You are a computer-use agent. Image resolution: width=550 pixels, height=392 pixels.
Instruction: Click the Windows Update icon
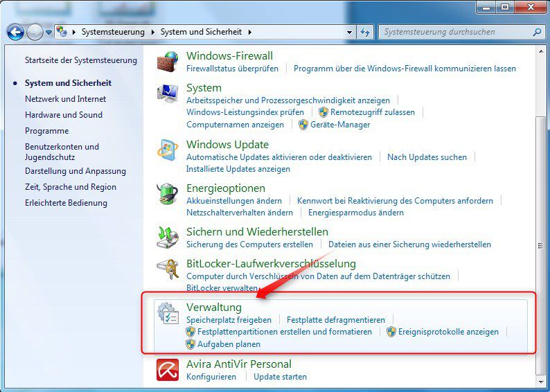click(168, 150)
